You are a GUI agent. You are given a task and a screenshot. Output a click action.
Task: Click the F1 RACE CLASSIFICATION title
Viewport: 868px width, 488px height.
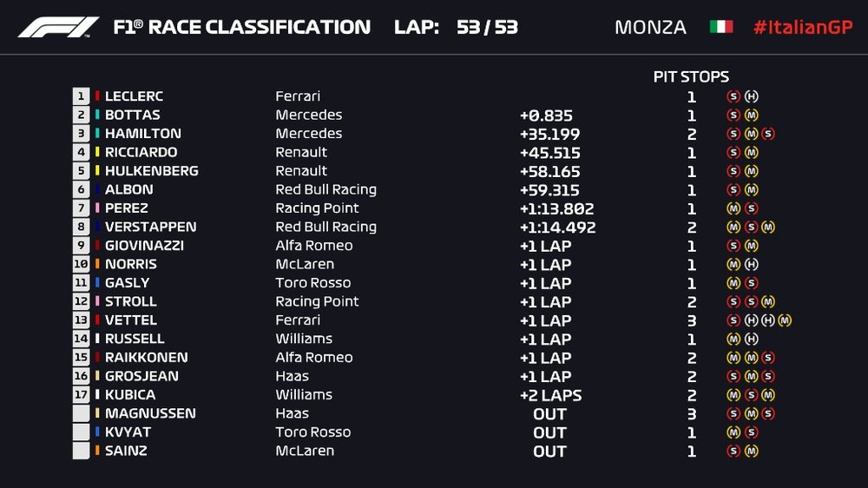pos(241,27)
